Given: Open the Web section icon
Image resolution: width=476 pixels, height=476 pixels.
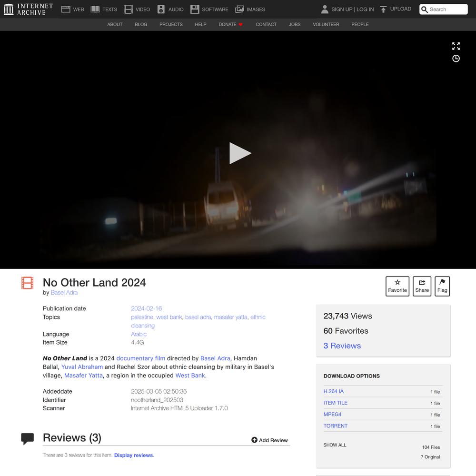Looking at the screenshot, I should [x=66, y=10].
